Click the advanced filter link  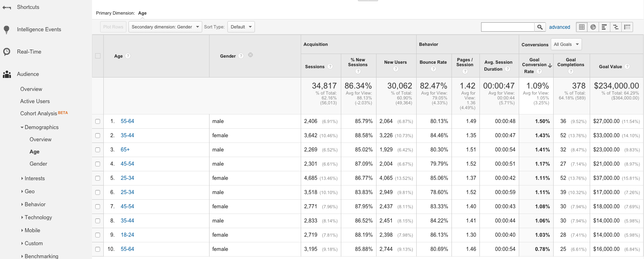click(559, 27)
